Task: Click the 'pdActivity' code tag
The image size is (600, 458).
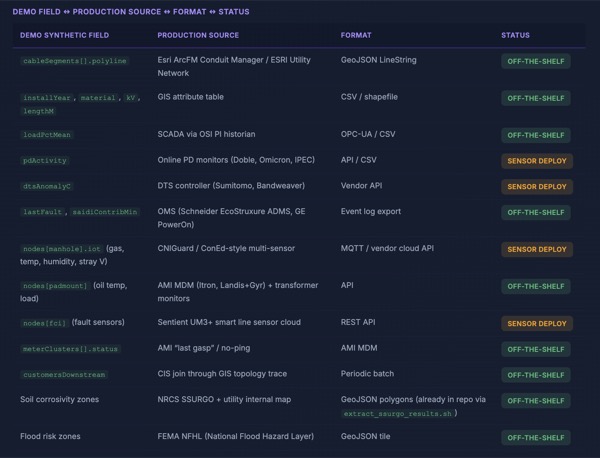Action: coord(44,161)
